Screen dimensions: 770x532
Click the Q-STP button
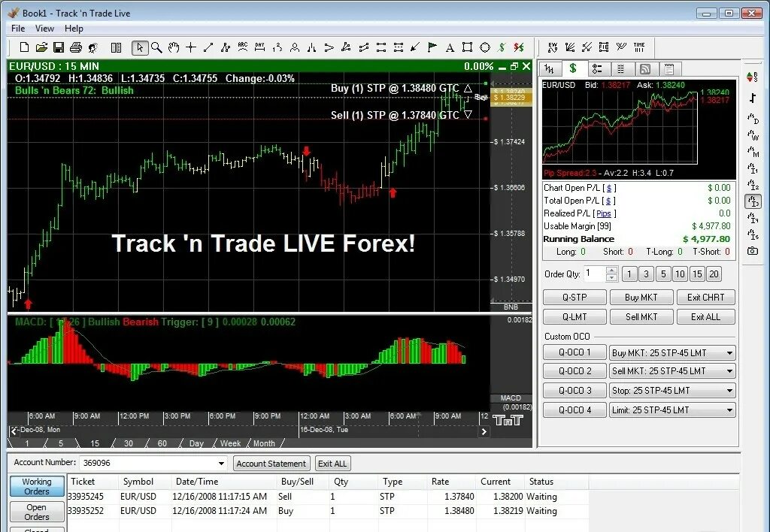pyautogui.click(x=574, y=298)
